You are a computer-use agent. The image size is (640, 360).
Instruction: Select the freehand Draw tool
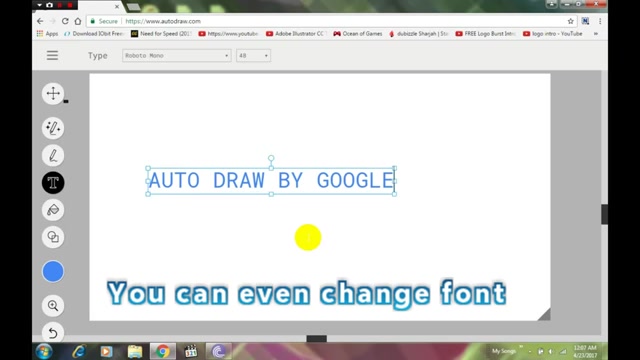53,156
